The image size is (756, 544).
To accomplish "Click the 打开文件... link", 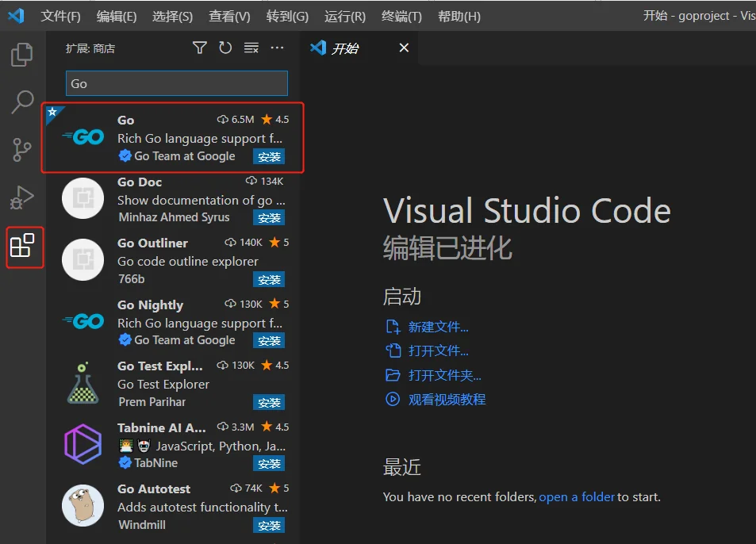I will point(438,351).
